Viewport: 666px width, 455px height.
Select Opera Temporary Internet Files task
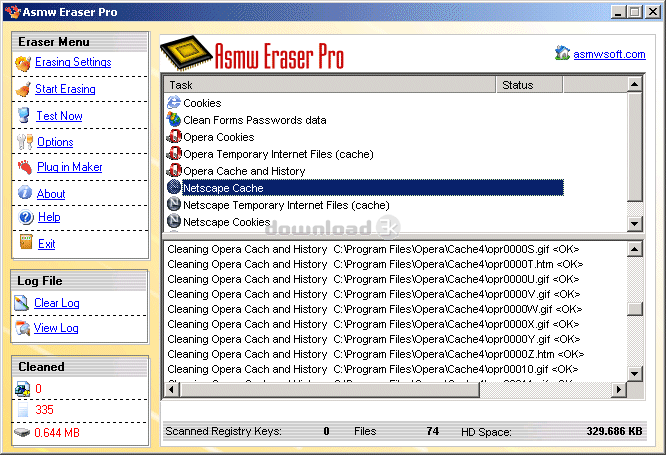click(278, 154)
